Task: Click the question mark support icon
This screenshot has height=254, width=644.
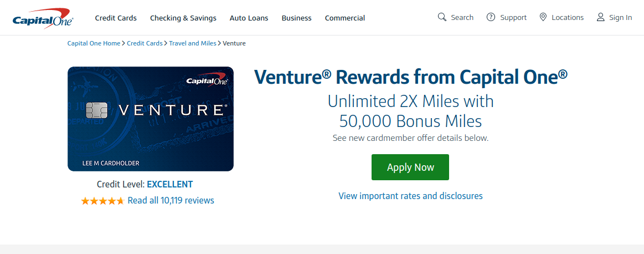Action: click(x=491, y=17)
